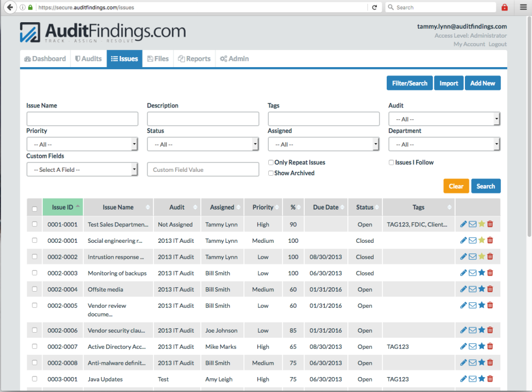
Task: Delete the Active Directory issue
Action: pyautogui.click(x=490, y=346)
